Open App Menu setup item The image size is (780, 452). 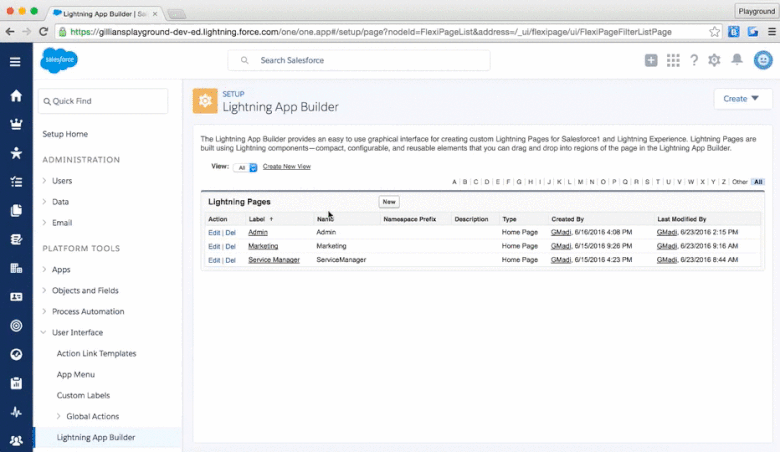(x=76, y=374)
